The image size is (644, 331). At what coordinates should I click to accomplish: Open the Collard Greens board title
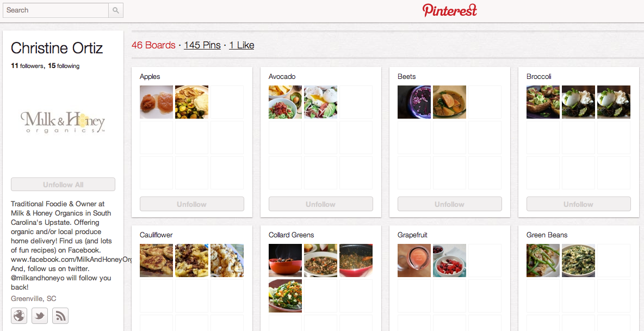(x=291, y=235)
